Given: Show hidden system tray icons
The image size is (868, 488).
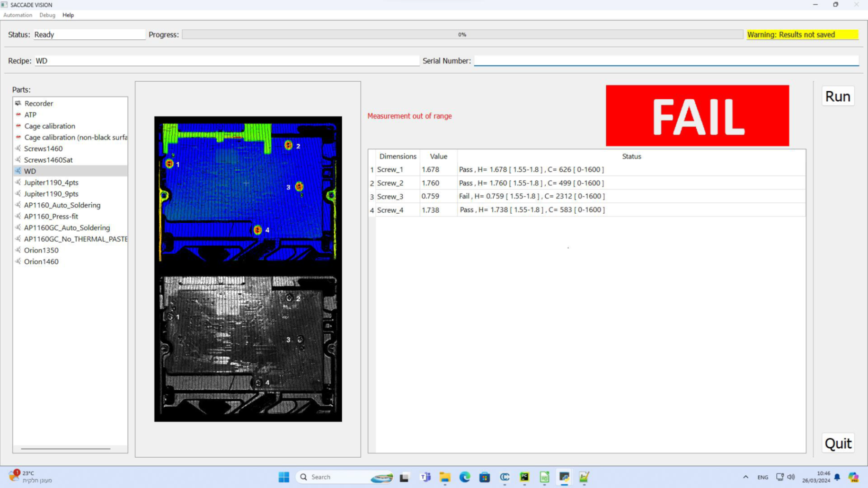Looking at the screenshot, I should pyautogui.click(x=745, y=477).
